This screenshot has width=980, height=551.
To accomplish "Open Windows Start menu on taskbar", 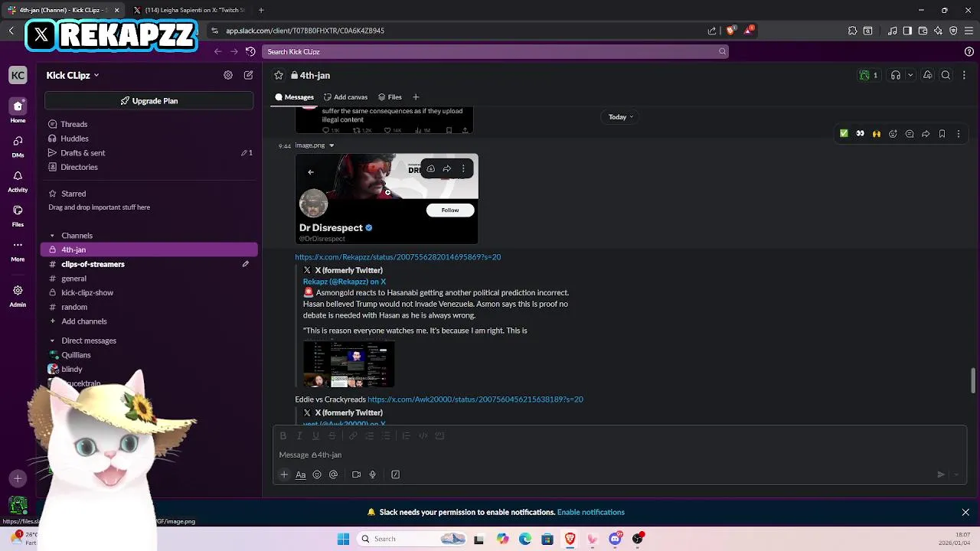I will (x=343, y=539).
